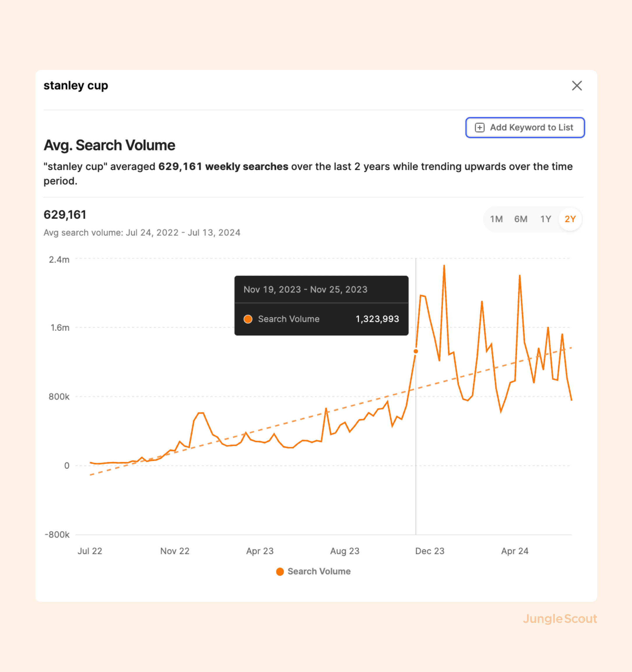Viewport: 632px width, 672px height.
Task: Close the stanley cup keyword dialog
Action: 577,85
